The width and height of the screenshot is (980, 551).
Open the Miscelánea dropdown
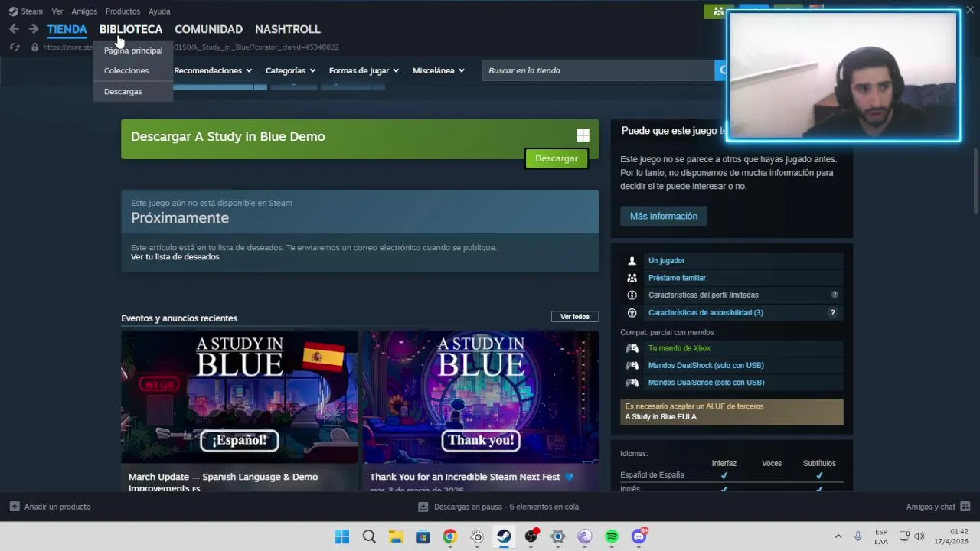click(x=439, y=70)
